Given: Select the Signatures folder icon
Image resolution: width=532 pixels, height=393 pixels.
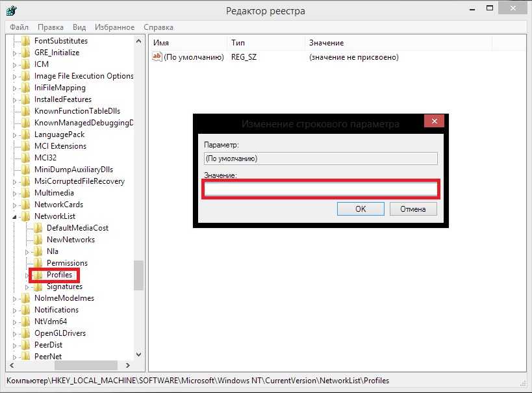Looking at the screenshot, I should point(38,286).
